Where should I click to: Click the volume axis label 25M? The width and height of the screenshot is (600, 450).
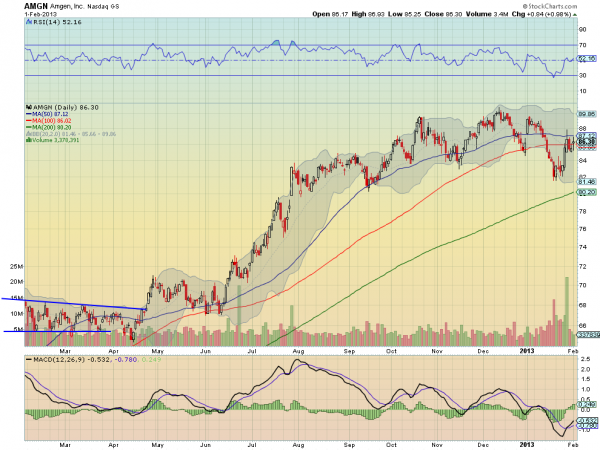[x=17, y=266]
